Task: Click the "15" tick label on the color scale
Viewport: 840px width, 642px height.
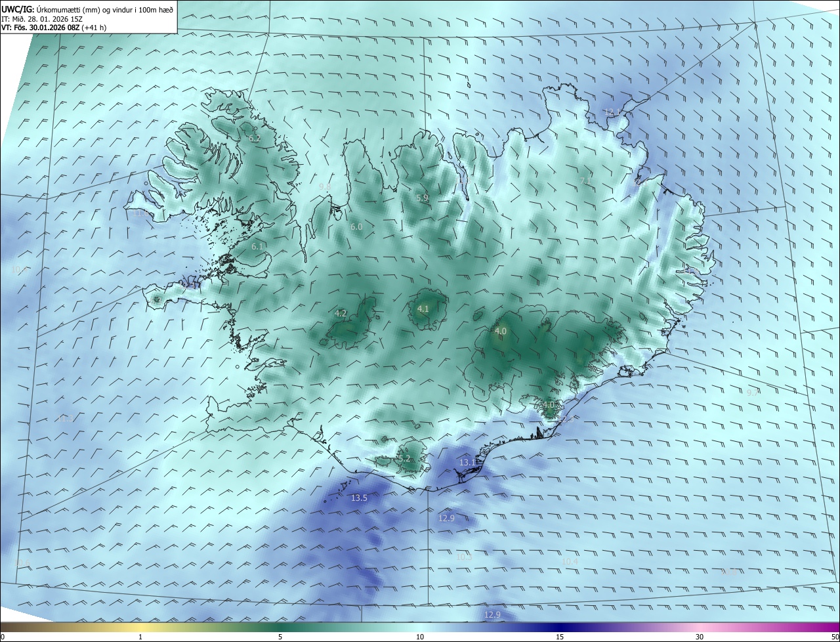Action: [x=560, y=637]
